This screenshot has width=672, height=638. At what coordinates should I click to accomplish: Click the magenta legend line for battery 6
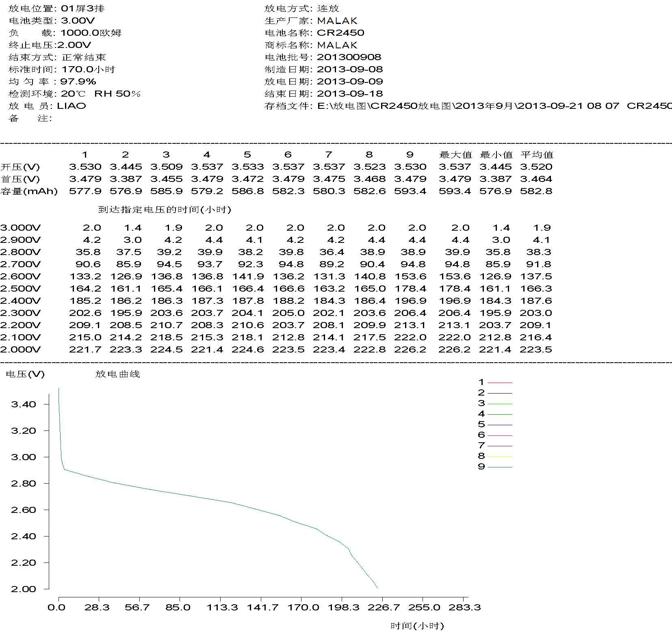(500, 435)
